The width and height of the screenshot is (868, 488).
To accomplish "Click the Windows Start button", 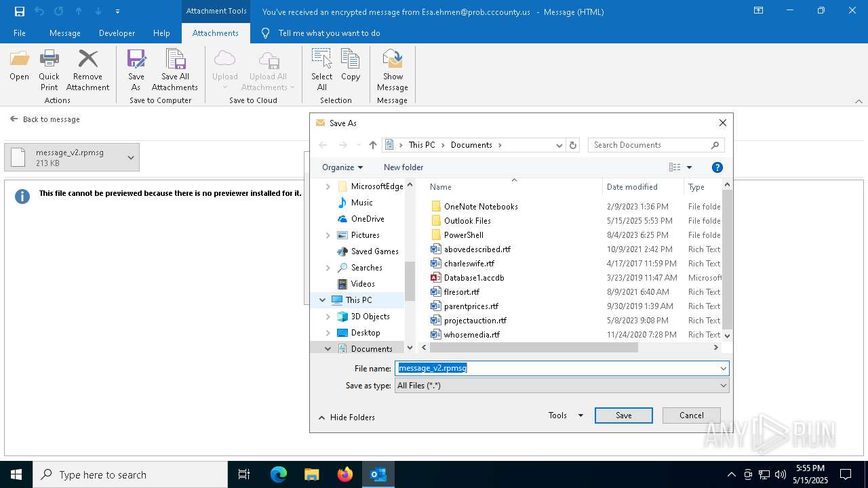I will pos(16,474).
